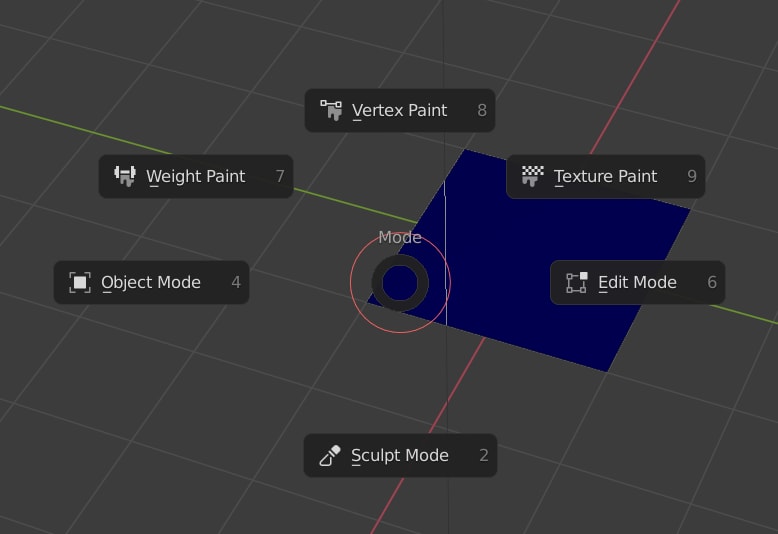Choose Sculpt Mode from the Mode pie

[400, 455]
